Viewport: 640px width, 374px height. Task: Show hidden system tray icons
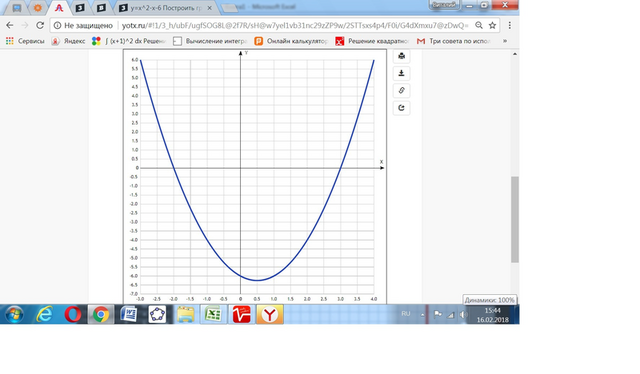point(422,314)
